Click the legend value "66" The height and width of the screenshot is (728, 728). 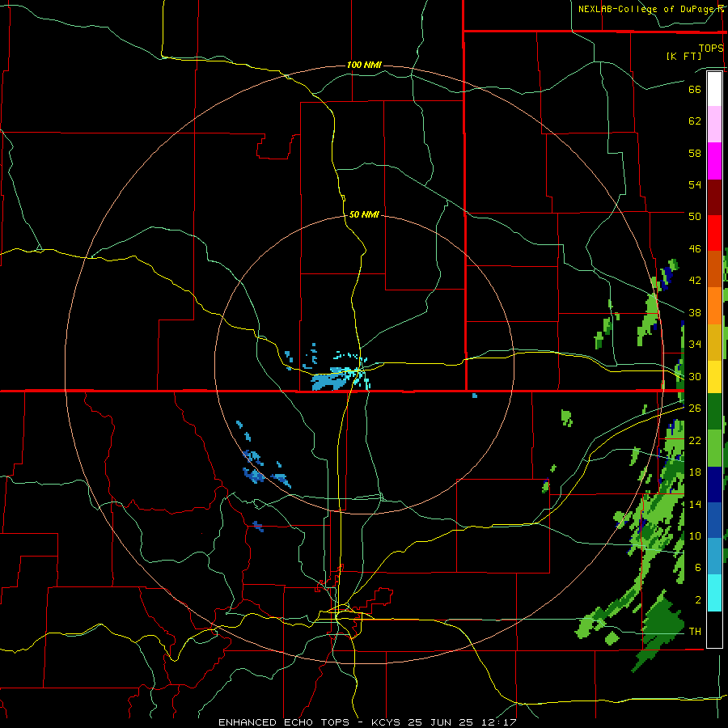click(695, 89)
